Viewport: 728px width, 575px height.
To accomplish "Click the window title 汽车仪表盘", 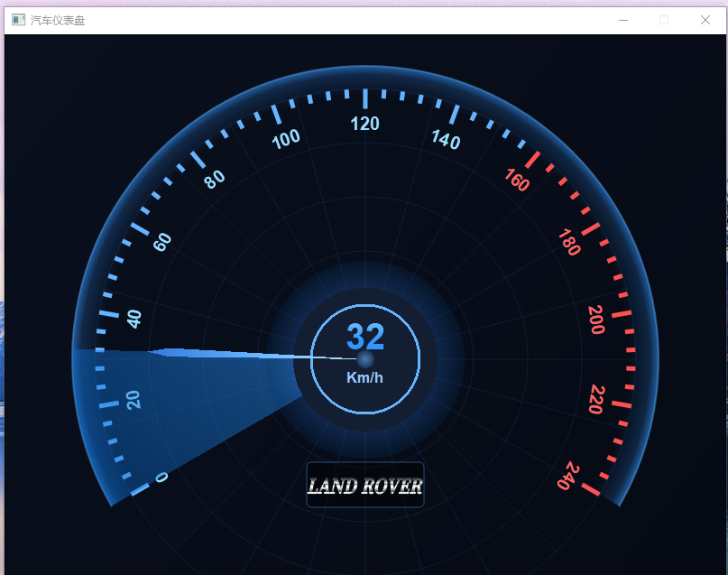I will tap(58, 21).
